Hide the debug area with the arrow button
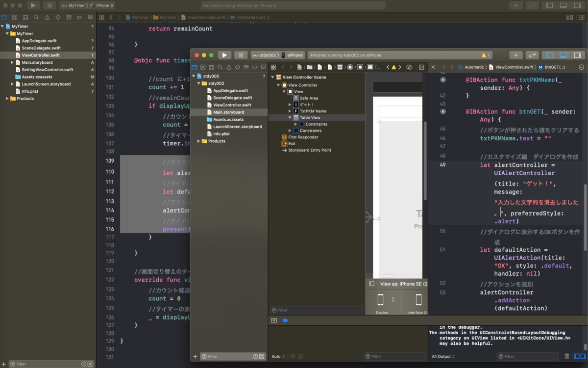 (x=274, y=320)
